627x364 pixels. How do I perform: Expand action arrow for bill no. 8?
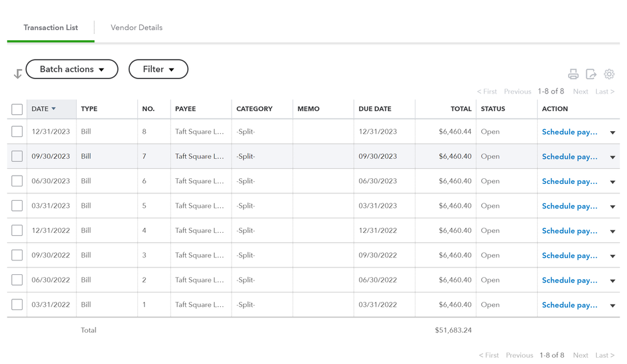(x=613, y=132)
